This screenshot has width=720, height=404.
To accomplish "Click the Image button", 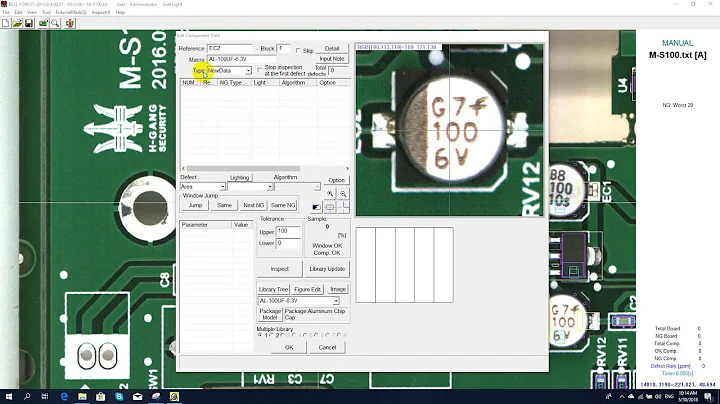I will coord(338,289).
